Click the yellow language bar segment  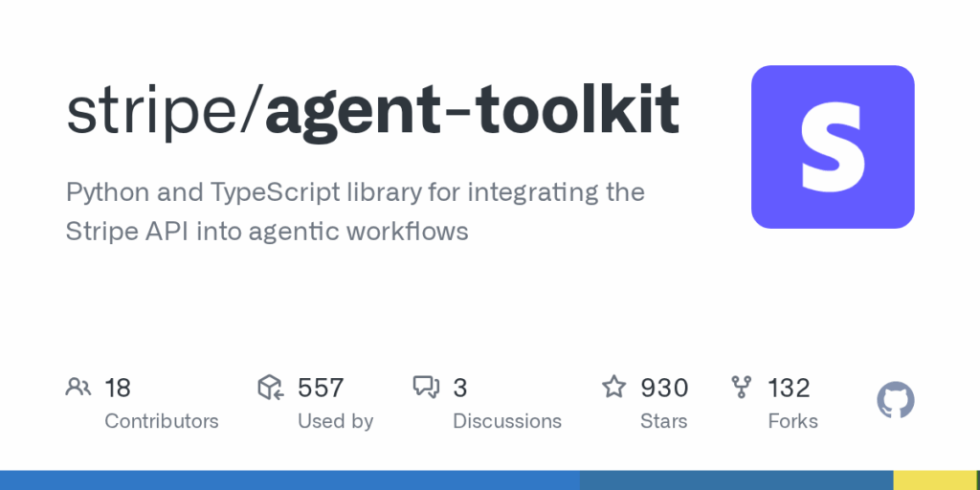936,480
